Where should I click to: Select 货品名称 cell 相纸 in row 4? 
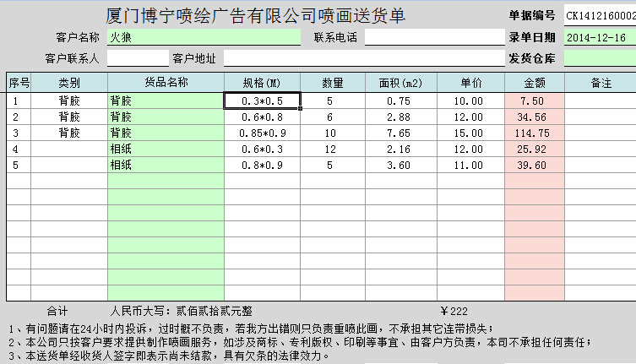pyautogui.click(x=166, y=149)
